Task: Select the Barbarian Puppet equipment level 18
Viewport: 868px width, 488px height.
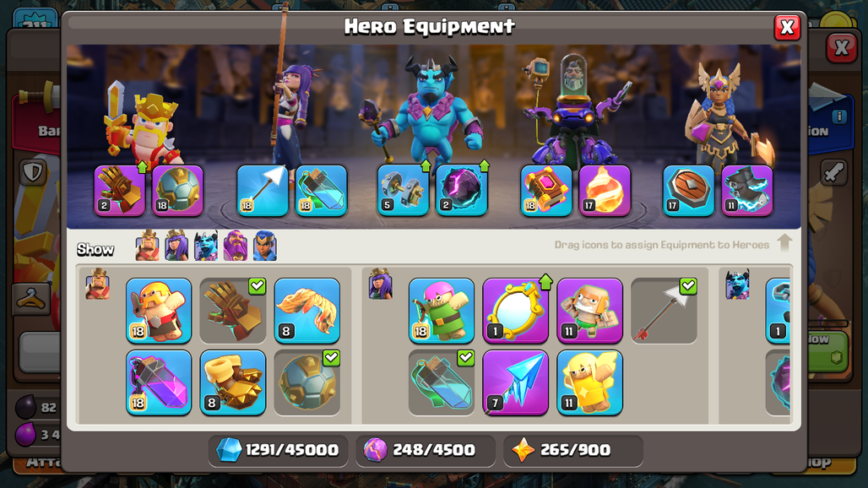Action: 159,311
